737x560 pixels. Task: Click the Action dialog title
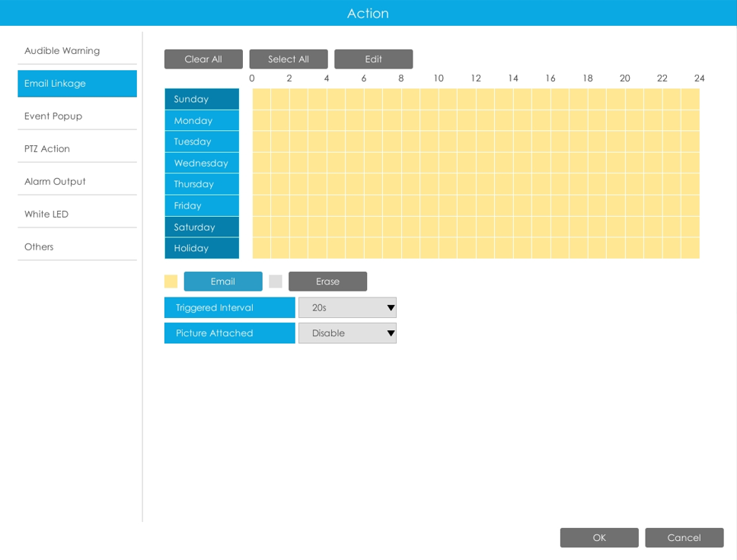click(368, 13)
